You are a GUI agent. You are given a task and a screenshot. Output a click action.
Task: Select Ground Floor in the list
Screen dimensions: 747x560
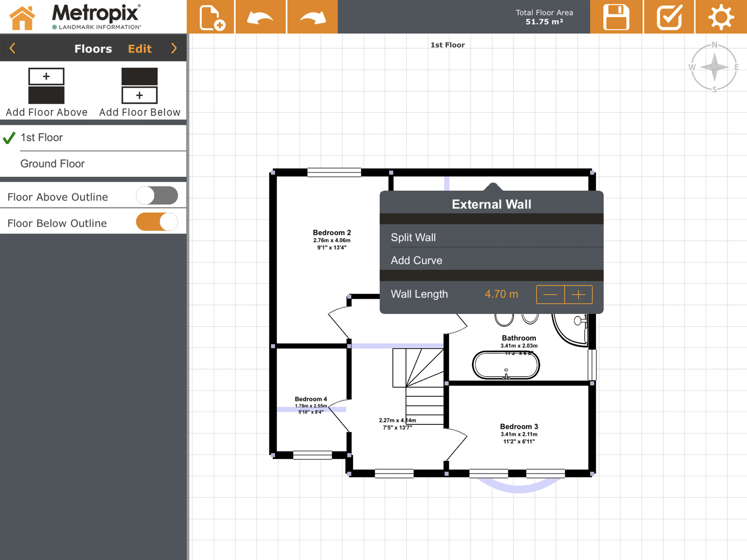93,164
